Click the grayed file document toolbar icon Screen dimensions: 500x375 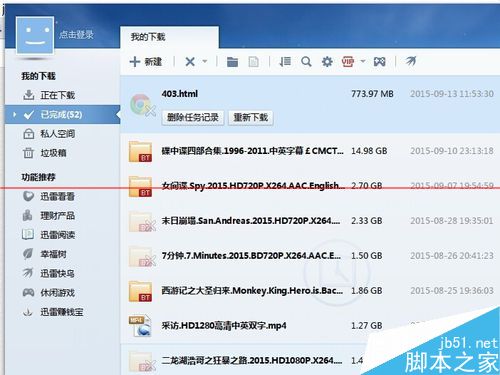[254, 62]
